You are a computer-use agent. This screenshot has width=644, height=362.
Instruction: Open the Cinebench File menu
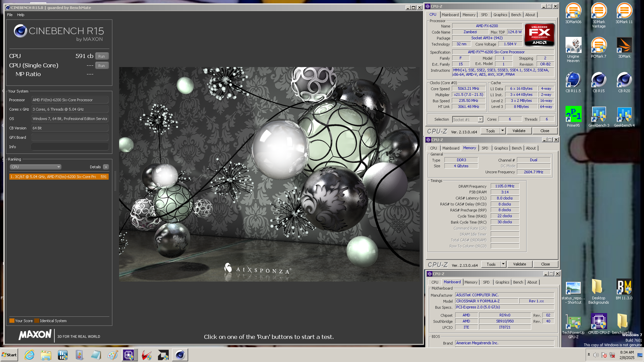click(10, 15)
